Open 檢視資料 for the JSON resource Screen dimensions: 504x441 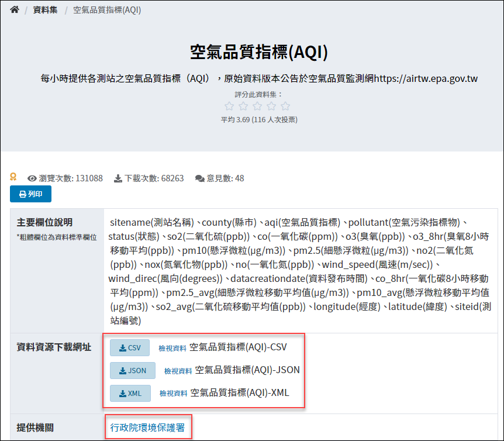[178, 371]
